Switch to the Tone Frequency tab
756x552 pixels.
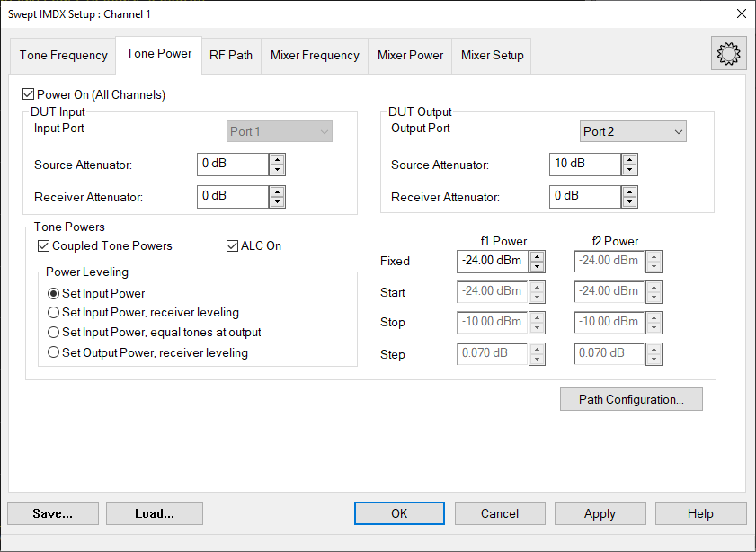tap(64, 55)
